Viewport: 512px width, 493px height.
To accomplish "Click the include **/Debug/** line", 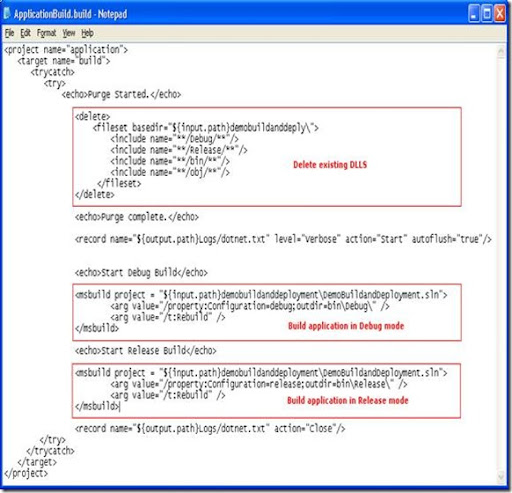I will [175, 139].
